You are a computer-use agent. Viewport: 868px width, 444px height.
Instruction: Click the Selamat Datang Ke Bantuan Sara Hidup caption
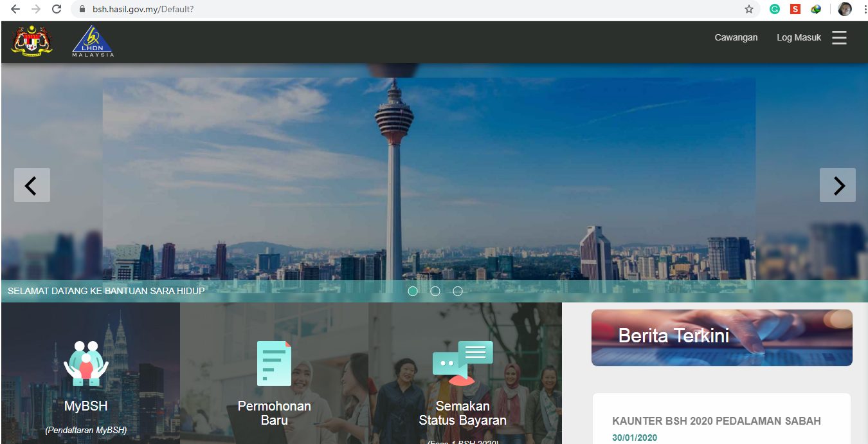pos(106,291)
